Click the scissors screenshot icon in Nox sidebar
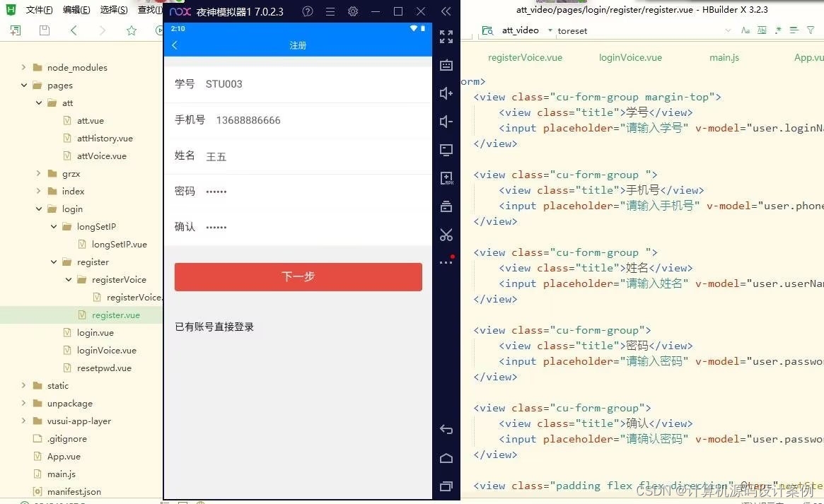 446,234
